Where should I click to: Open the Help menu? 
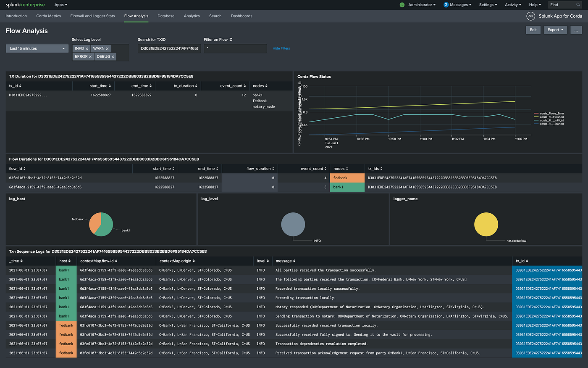535,5
